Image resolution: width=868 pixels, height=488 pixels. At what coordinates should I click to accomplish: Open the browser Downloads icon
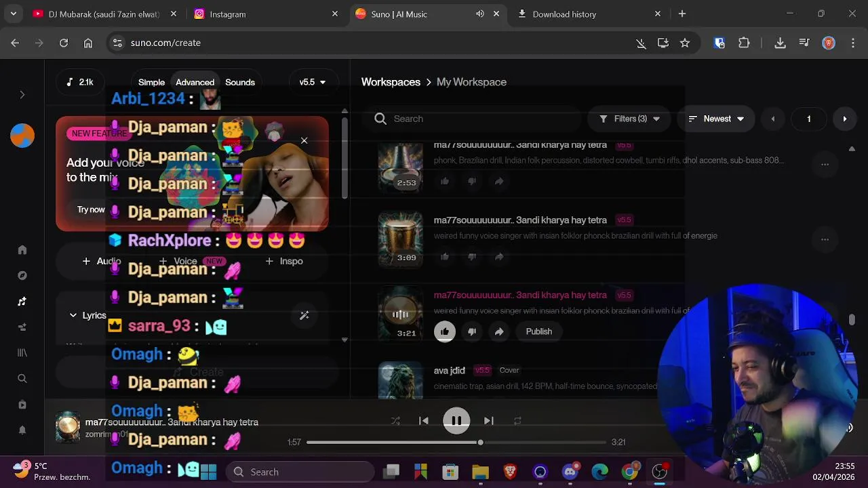(x=780, y=43)
